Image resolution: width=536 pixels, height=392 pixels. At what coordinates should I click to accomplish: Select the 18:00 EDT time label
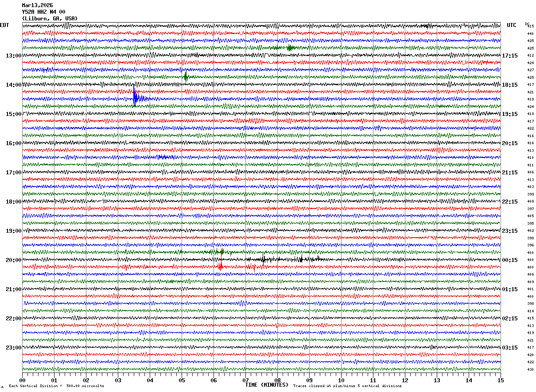click(x=14, y=202)
